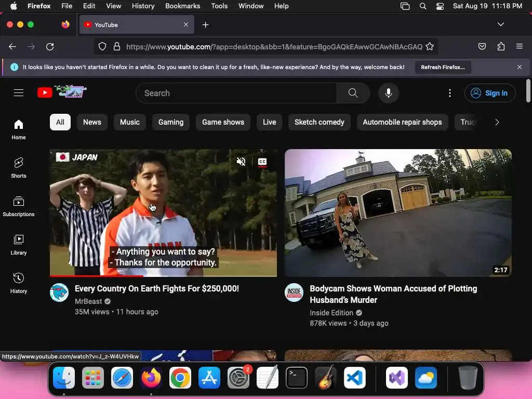
Task: Select the Live category chip
Action: coord(270,122)
